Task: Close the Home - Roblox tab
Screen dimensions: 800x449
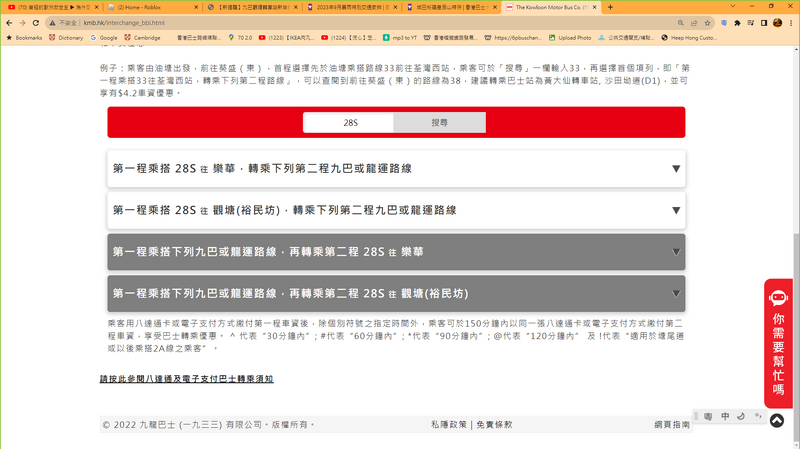Action: click(x=196, y=7)
